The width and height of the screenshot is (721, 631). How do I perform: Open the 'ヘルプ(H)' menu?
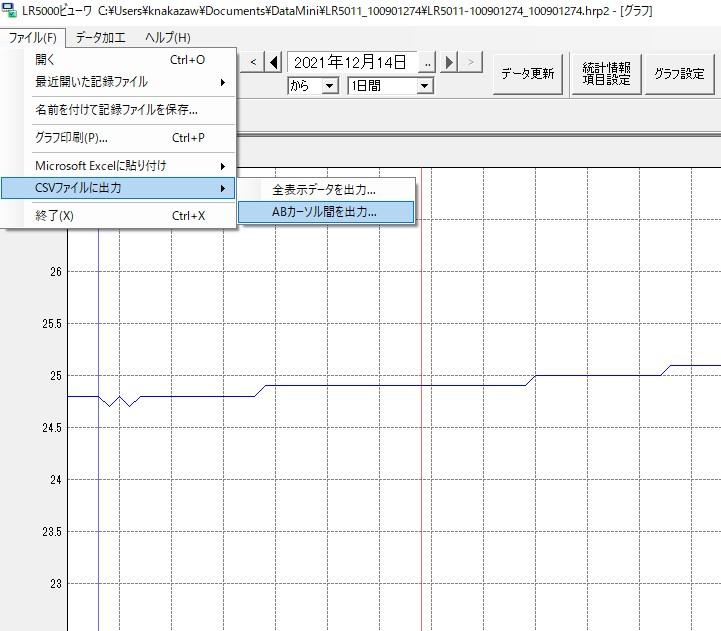pos(167,38)
